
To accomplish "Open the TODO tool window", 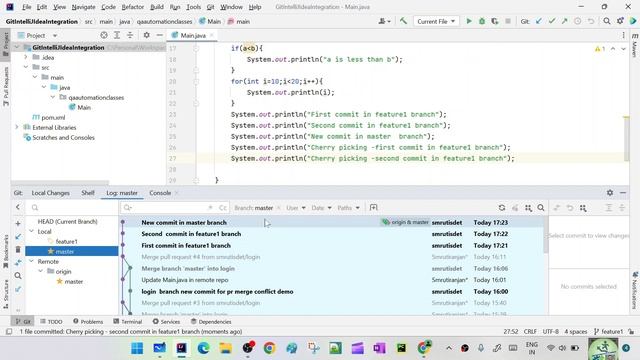I will [x=51, y=322].
